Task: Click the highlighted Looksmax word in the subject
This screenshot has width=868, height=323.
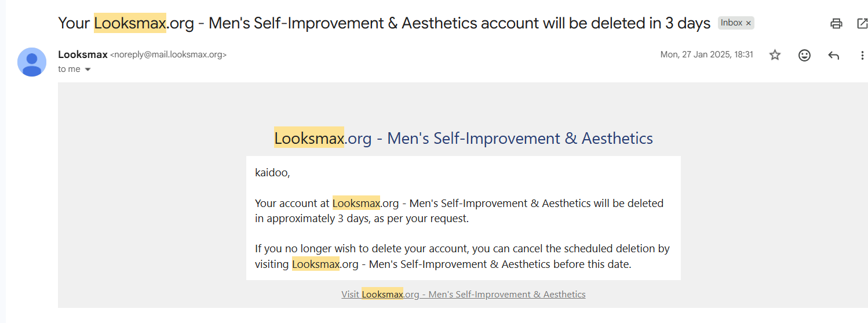Action: click(130, 23)
